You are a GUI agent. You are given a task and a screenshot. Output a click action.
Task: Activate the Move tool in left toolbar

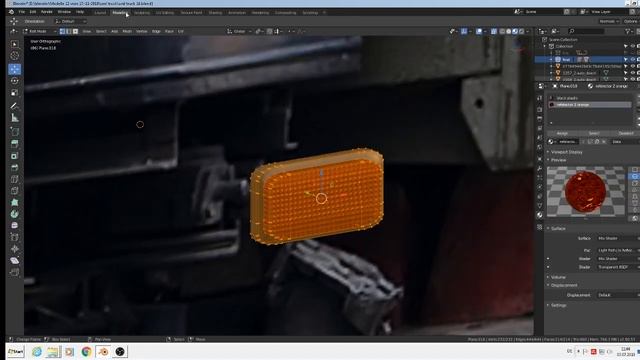pyautogui.click(x=15, y=69)
